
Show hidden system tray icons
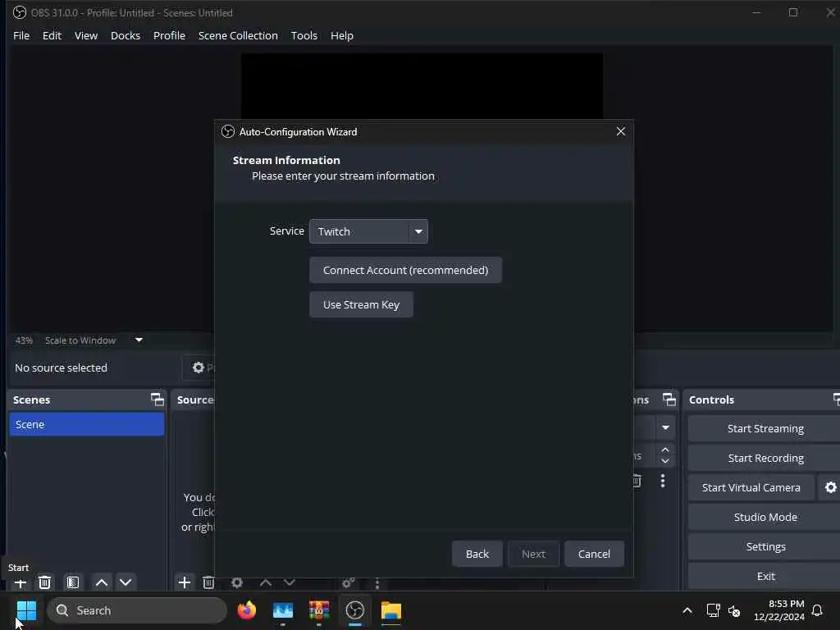(687, 610)
